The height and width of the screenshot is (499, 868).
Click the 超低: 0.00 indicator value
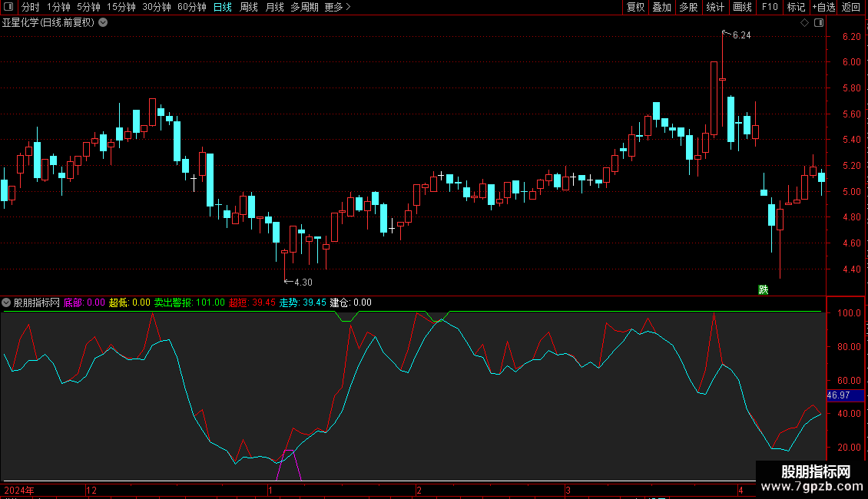click(130, 302)
